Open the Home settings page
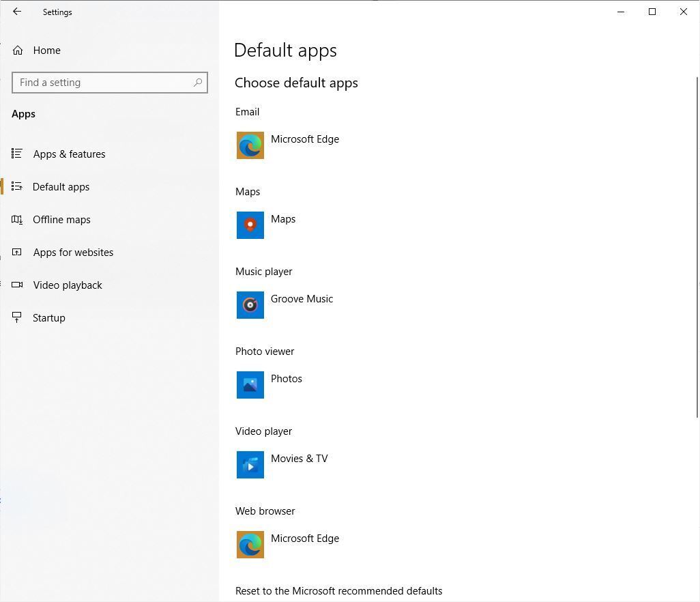The width and height of the screenshot is (700, 602). [x=47, y=50]
